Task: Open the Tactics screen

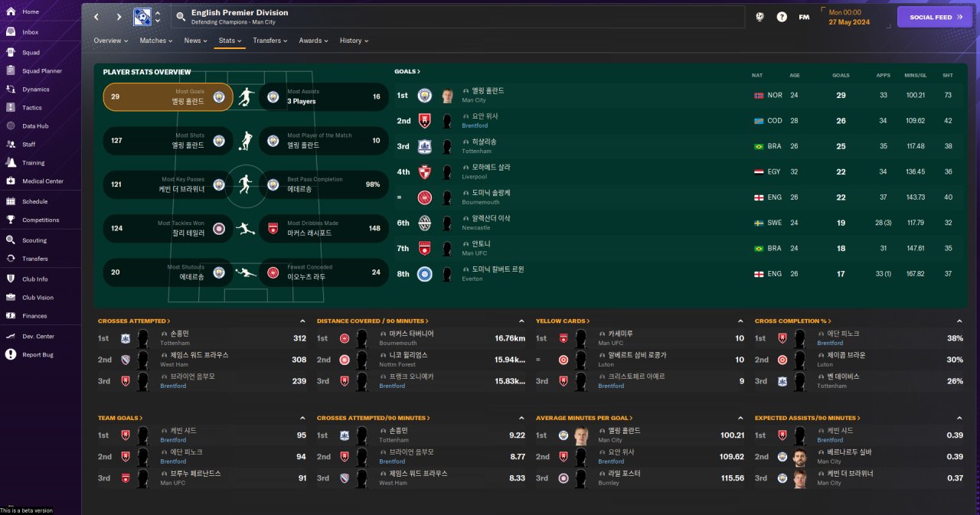Action: pos(32,108)
